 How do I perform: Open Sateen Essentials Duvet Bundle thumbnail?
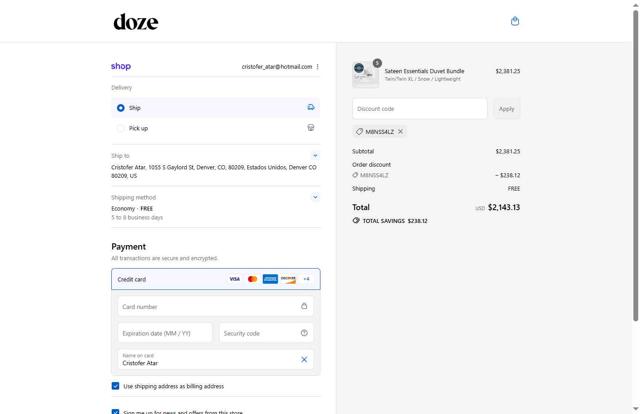365,74
